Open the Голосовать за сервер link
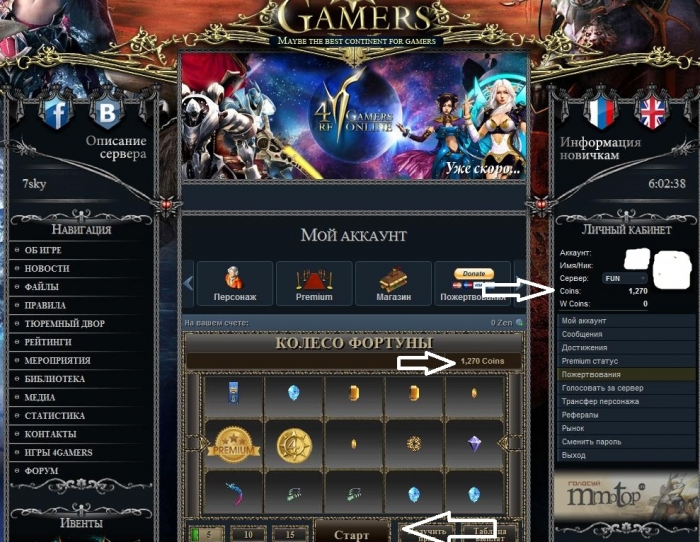The width and height of the screenshot is (700, 542). click(x=602, y=388)
